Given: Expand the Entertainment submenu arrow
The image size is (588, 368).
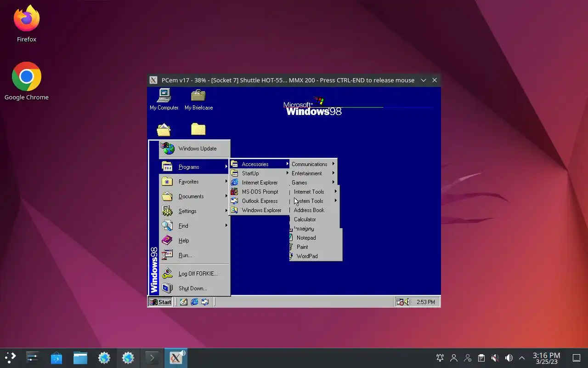Looking at the screenshot, I should pyautogui.click(x=334, y=173).
